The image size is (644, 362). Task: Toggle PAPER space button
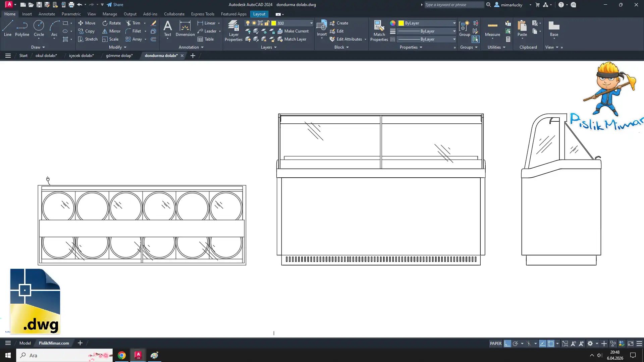(x=495, y=344)
